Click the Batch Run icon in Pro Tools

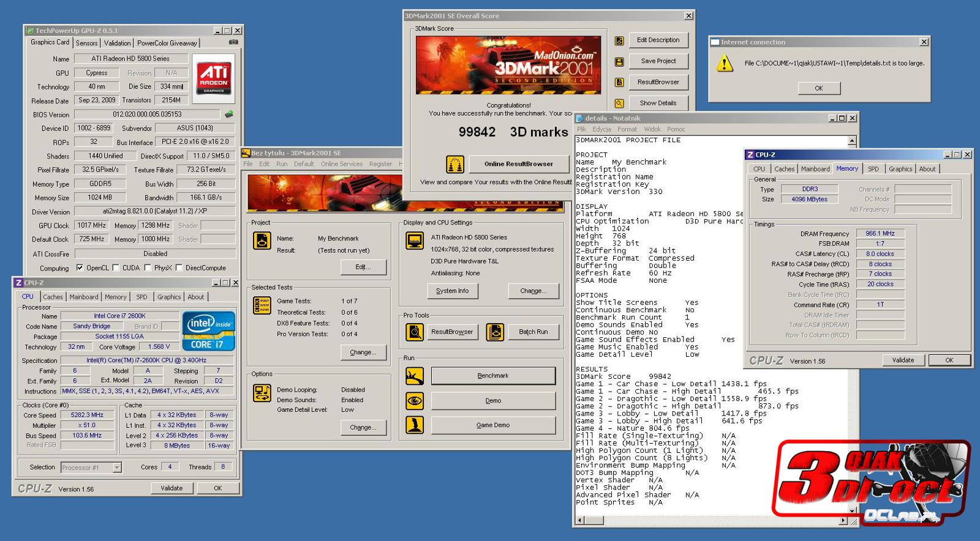pos(495,332)
